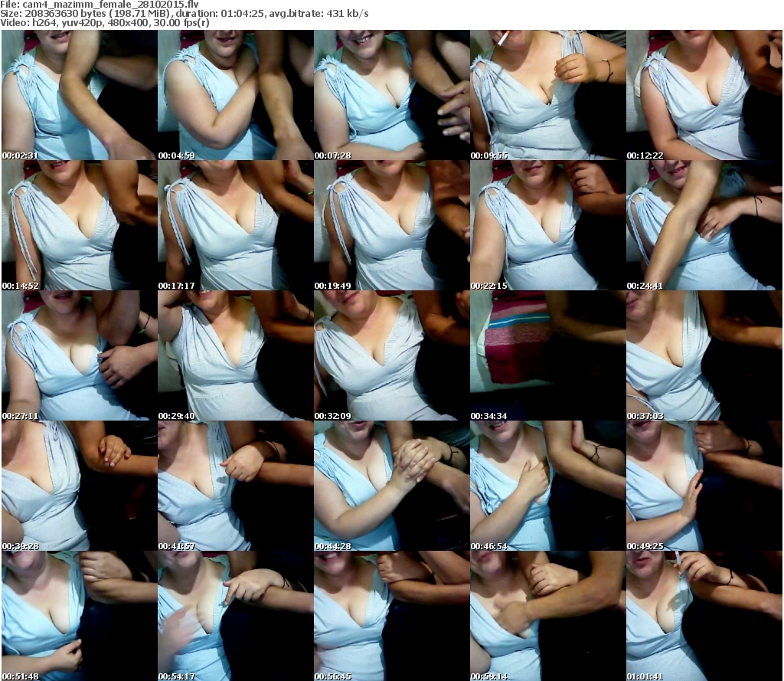Select the avg.bitrate 431 kb/s text
This screenshot has height=681, width=784.
coord(318,14)
